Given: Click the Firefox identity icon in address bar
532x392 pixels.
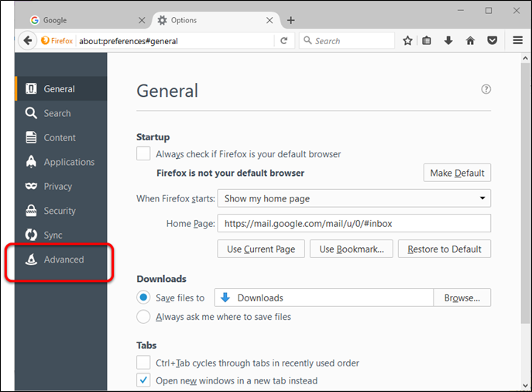Looking at the screenshot, I should click(57, 41).
